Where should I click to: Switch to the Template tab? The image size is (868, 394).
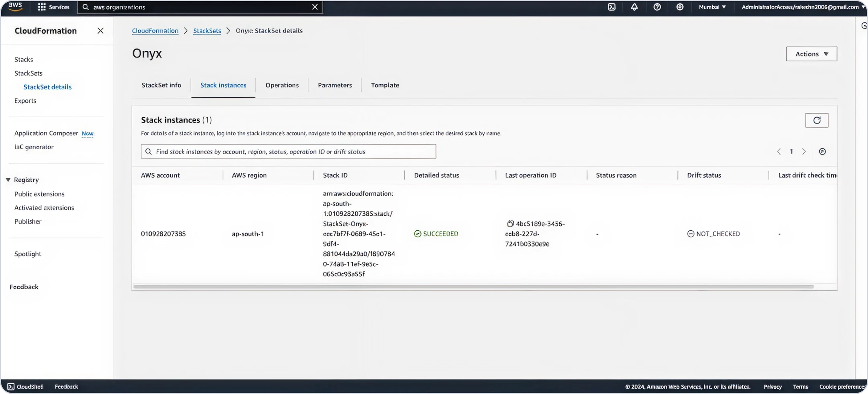pos(385,85)
